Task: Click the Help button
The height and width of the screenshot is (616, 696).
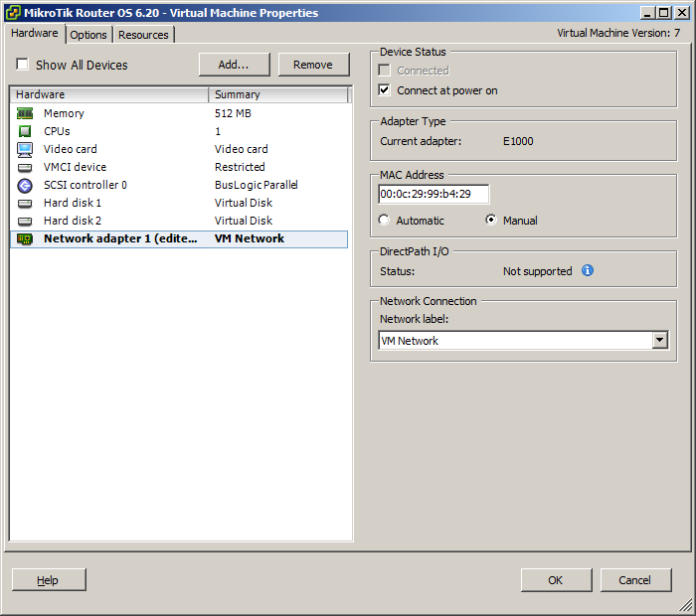Action: [x=49, y=580]
